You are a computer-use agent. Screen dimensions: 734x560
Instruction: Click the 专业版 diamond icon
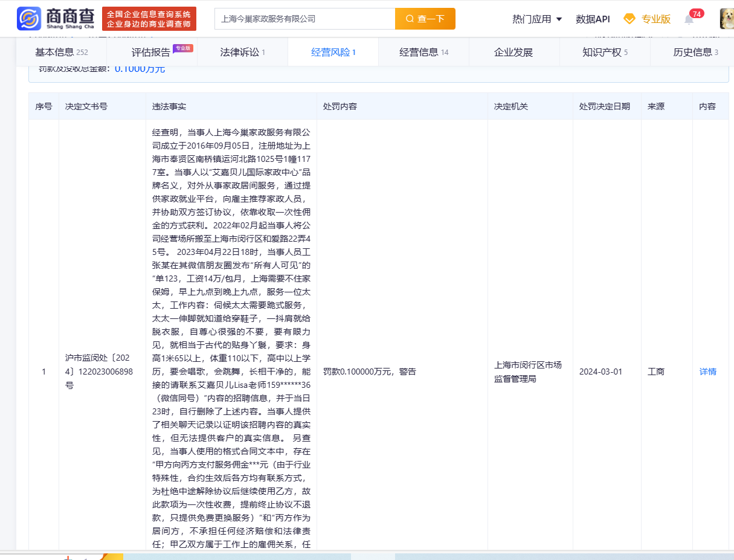point(629,19)
